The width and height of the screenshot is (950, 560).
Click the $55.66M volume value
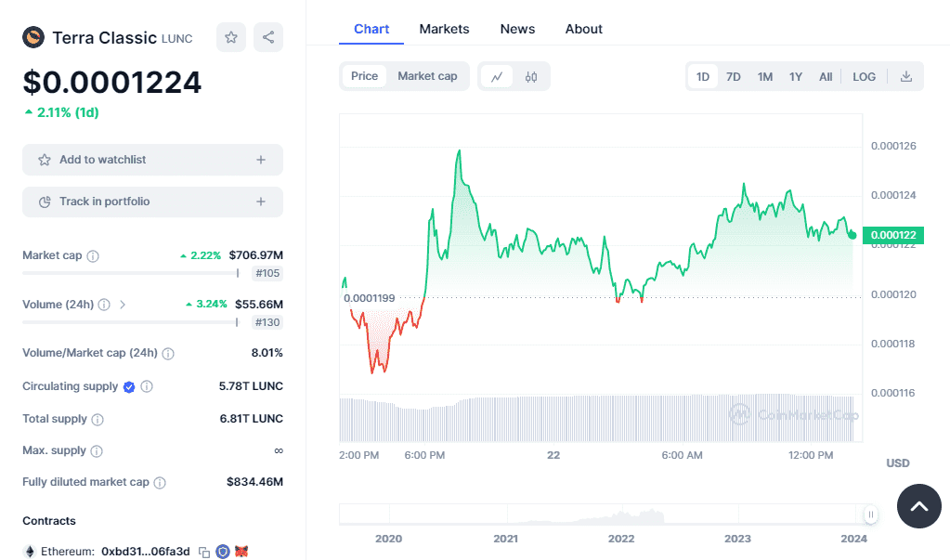point(259,305)
